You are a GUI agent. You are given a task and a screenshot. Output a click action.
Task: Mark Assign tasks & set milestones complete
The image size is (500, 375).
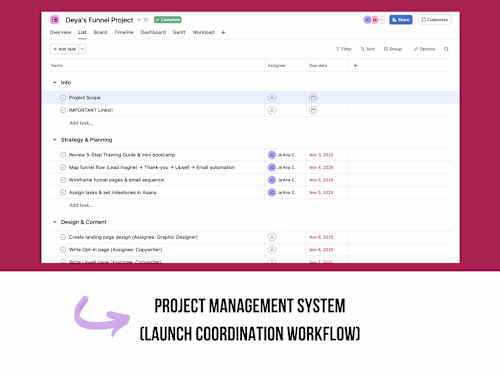click(x=63, y=192)
